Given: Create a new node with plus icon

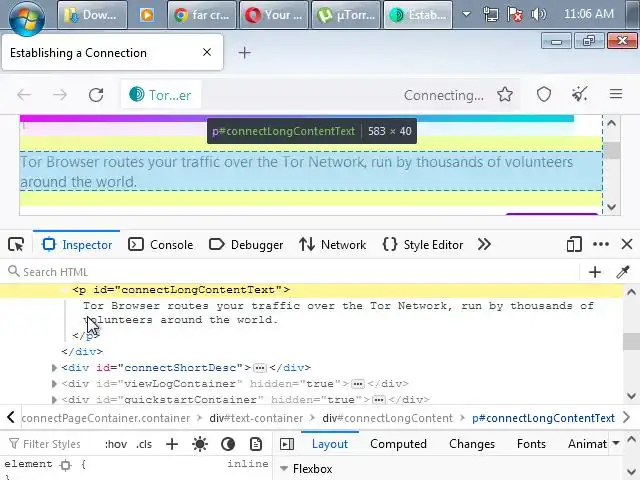Looking at the screenshot, I should pyautogui.click(x=595, y=272).
